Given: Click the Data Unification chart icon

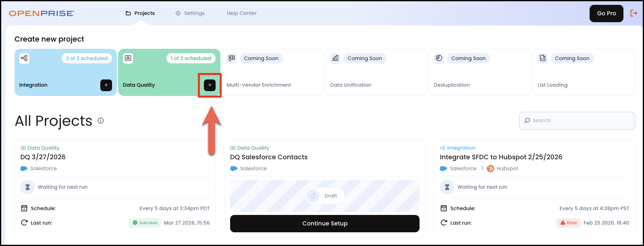Looking at the screenshot, I should point(335,58).
